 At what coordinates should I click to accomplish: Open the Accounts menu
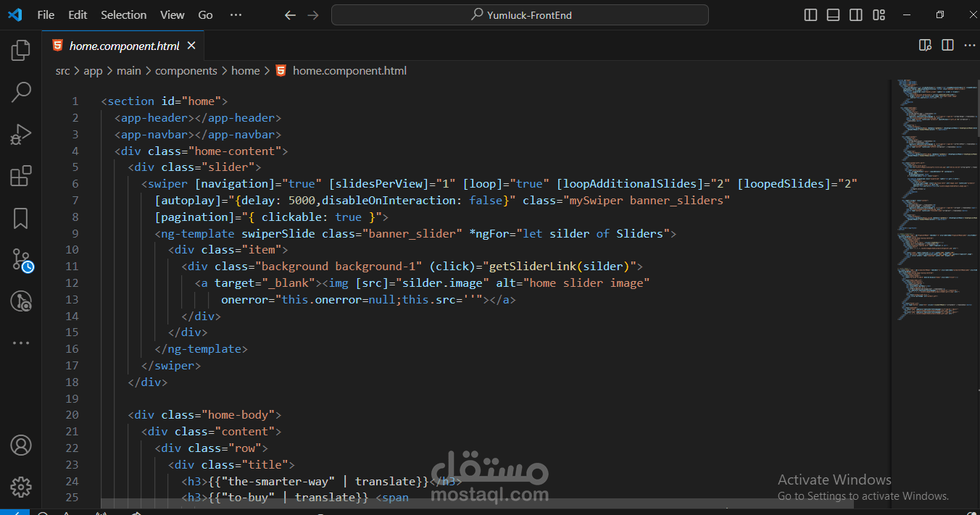(x=21, y=445)
